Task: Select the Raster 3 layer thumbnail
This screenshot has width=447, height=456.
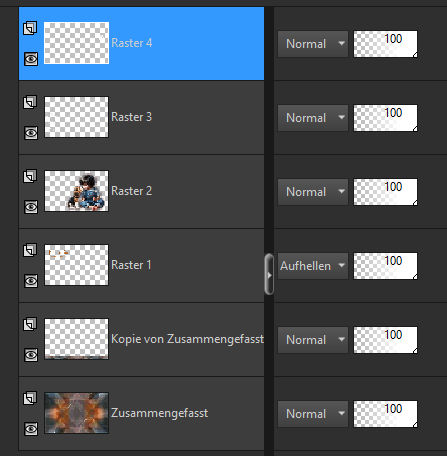Action: tap(76, 117)
